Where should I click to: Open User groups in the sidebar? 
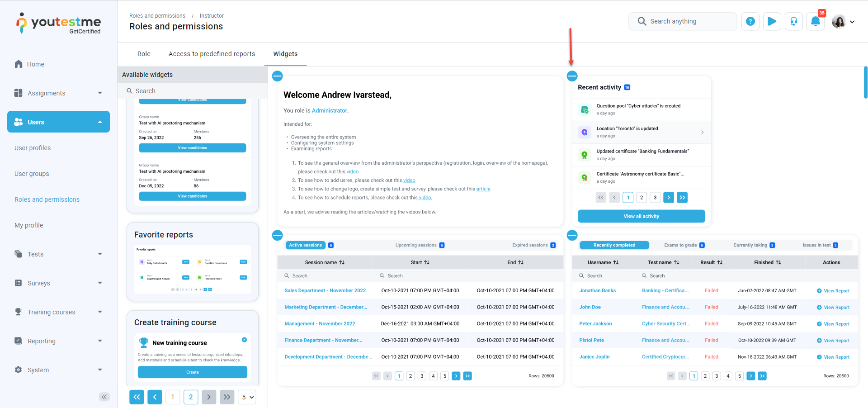coord(32,174)
